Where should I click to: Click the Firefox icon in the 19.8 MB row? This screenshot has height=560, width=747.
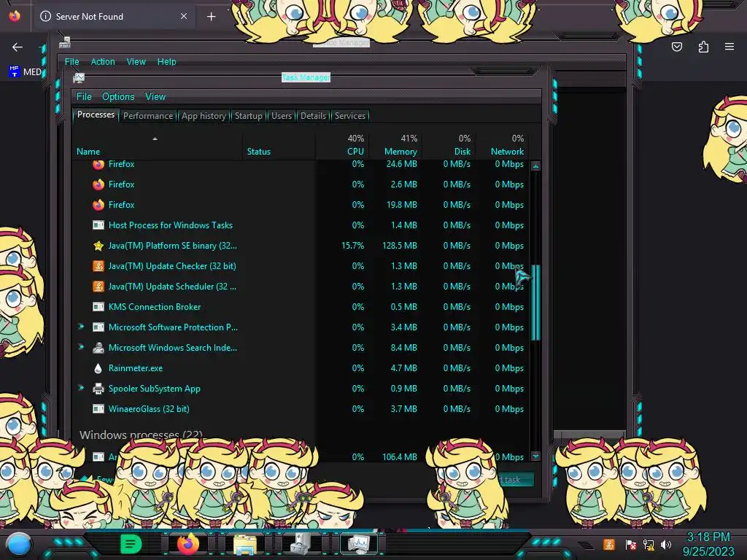[98, 205]
